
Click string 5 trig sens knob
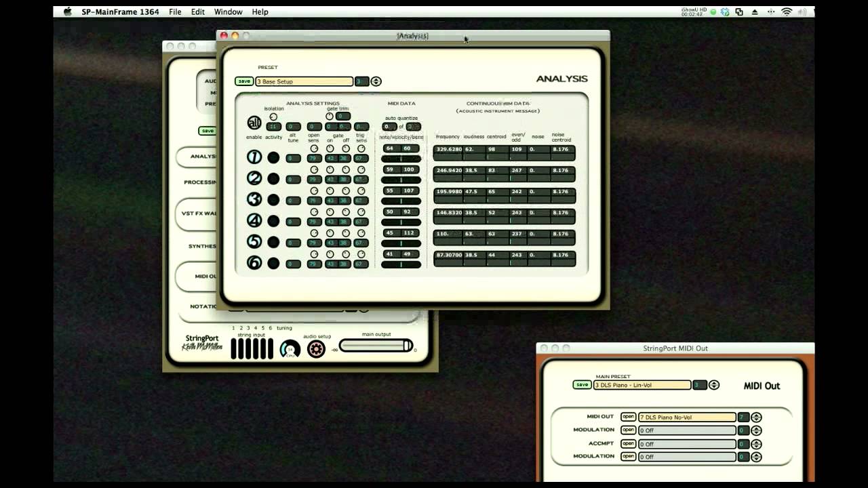[361, 233]
